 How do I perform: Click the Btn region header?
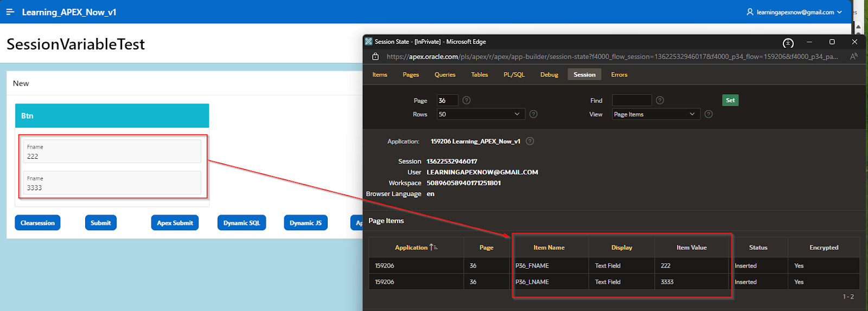point(112,115)
